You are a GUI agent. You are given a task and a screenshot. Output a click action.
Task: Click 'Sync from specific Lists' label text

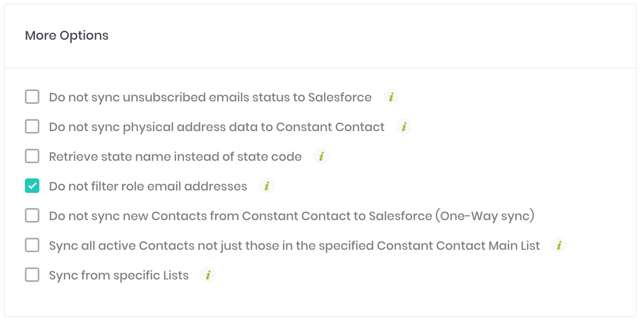coord(119,275)
